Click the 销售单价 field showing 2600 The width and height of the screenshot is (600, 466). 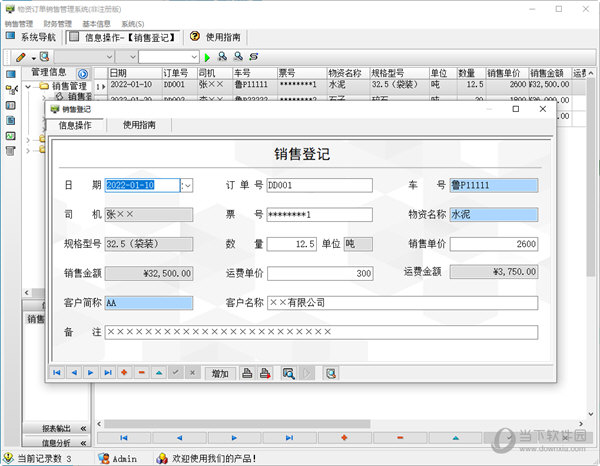pos(494,244)
